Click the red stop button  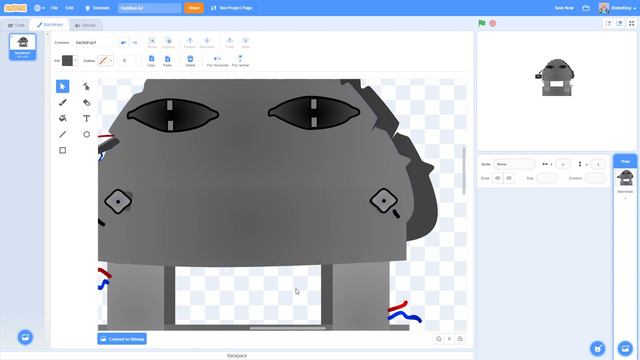[493, 23]
